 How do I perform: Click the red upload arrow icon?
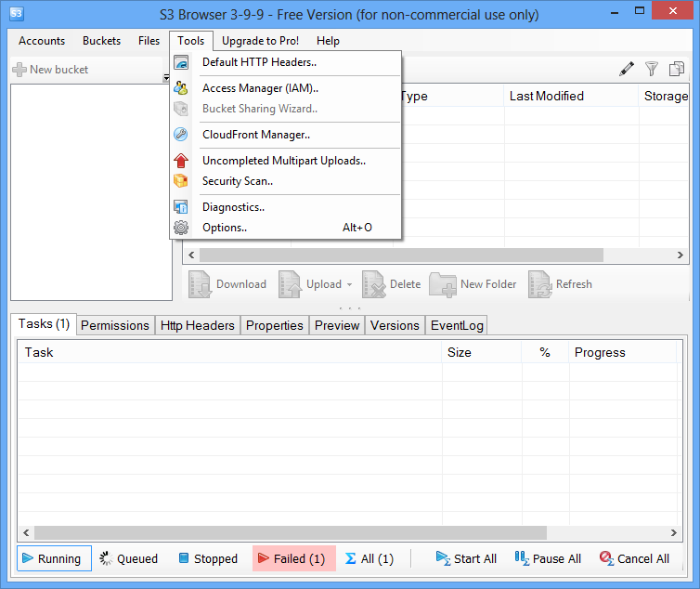181,161
